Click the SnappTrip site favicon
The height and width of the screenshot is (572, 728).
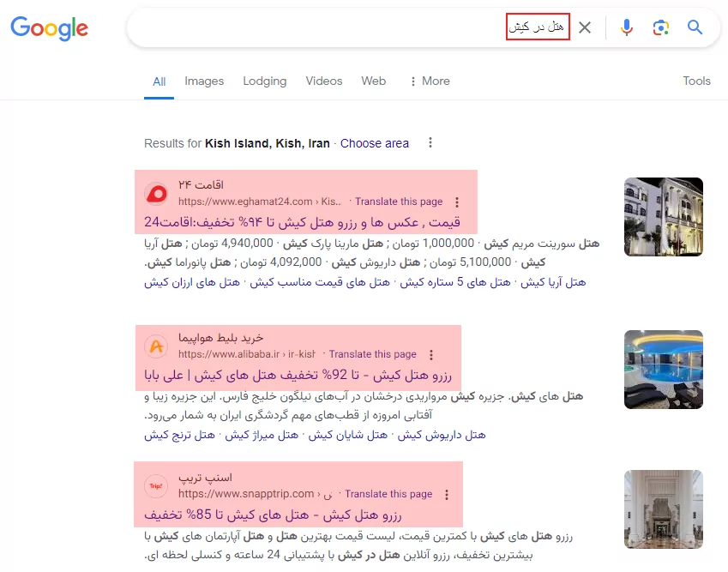pos(156,486)
